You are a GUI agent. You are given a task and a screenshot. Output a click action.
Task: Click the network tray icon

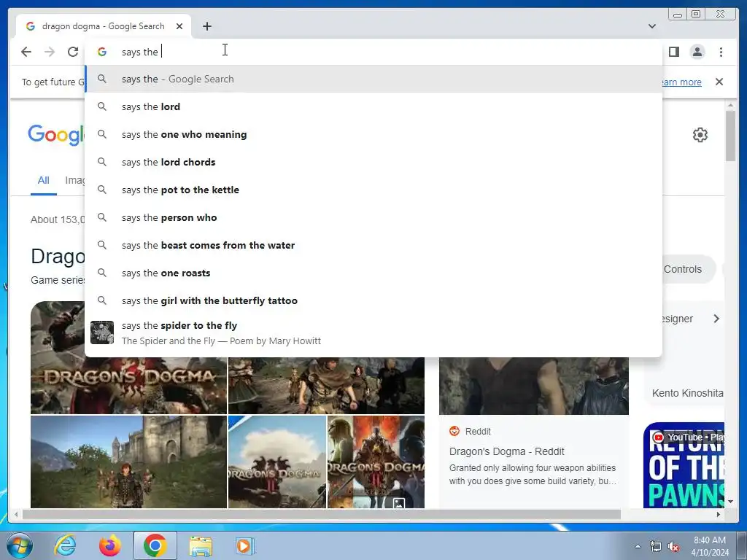point(656,546)
